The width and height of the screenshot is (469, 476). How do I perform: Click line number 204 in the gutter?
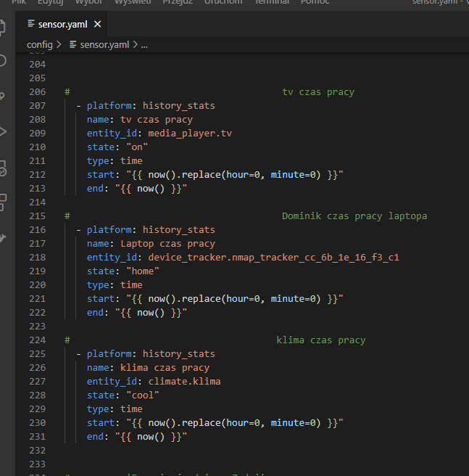point(37,65)
